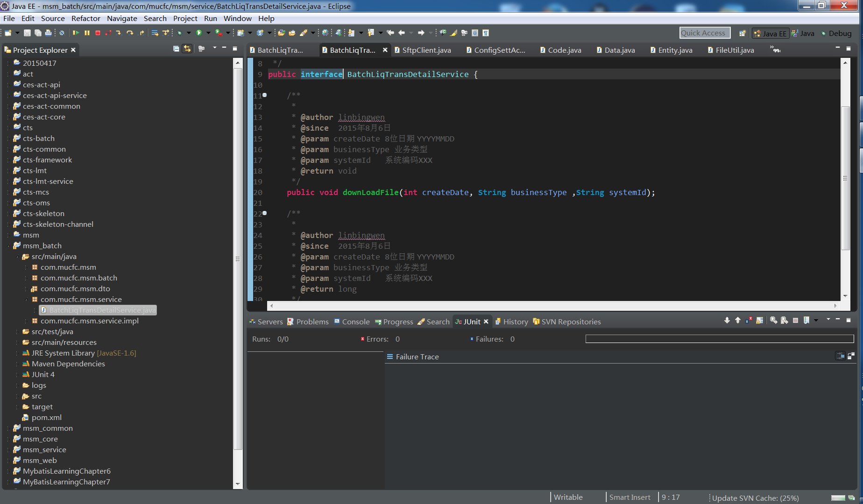Open the Console view tab
Viewport: 863px width, 504px height.
[x=351, y=322]
